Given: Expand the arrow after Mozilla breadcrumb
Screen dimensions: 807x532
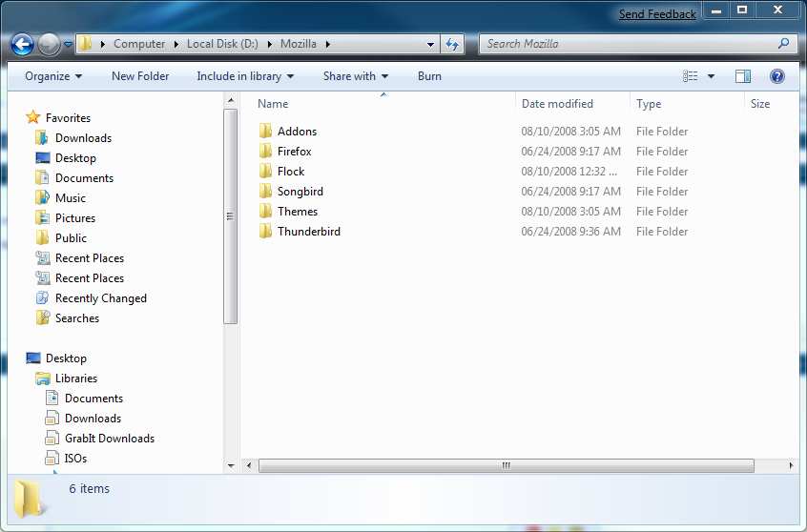Looking at the screenshot, I should pos(328,44).
